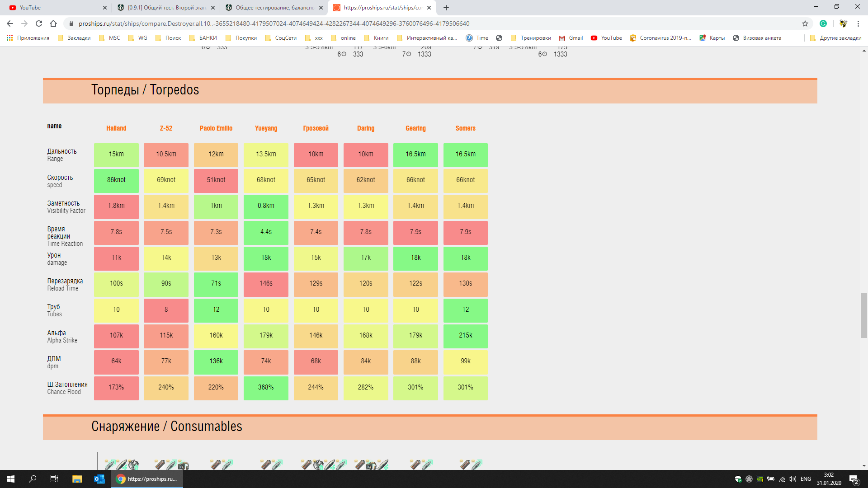Open the Поиск bookmark folder
868x488 pixels.
pyautogui.click(x=168, y=38)
